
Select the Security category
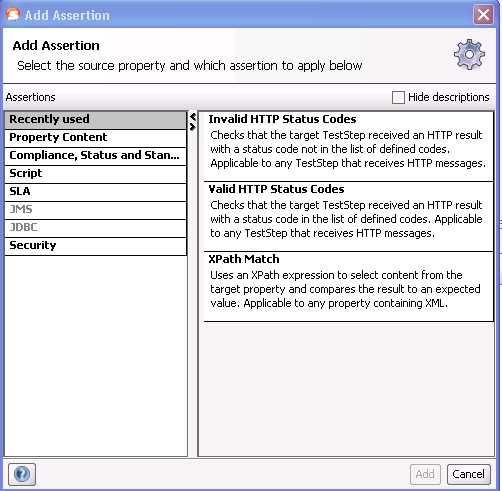click(x=96, y=246)
